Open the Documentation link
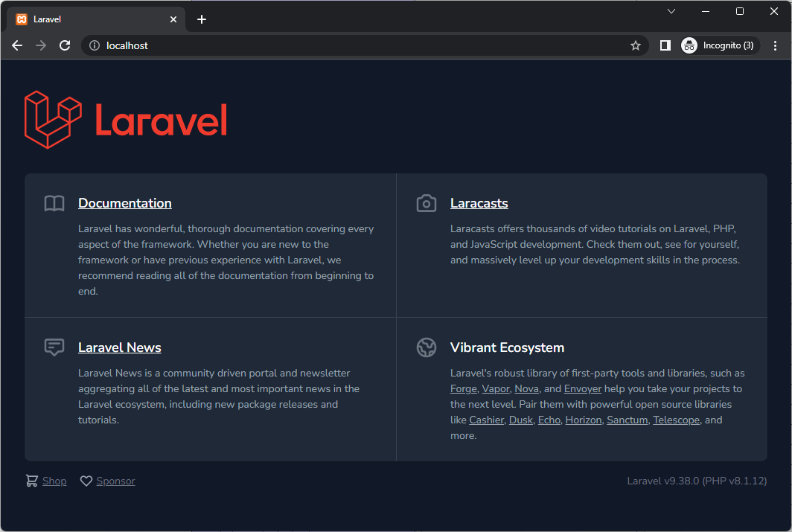 (125, 203)
